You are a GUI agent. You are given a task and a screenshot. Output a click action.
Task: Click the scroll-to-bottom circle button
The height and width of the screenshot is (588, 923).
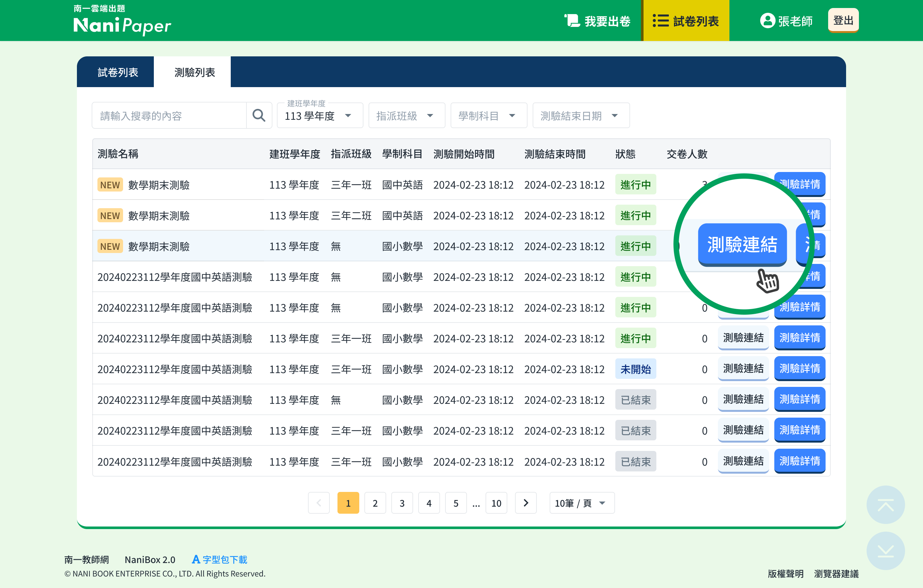pyautogui.click(x=885, y=551)
